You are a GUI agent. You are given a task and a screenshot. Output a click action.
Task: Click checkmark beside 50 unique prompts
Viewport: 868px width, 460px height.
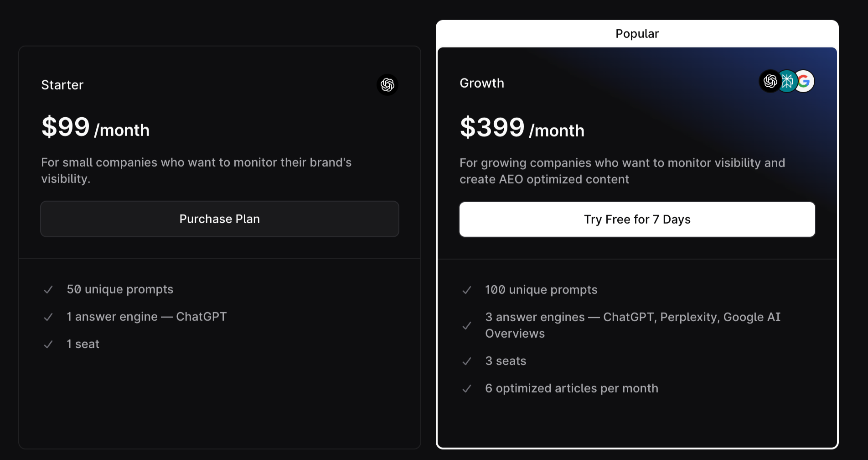pos(48,290)
